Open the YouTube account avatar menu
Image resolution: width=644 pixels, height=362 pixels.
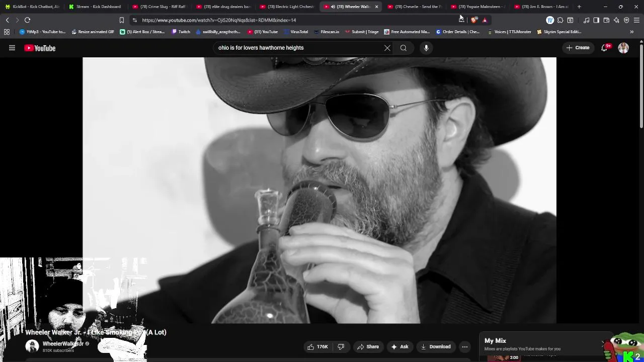pos(623,48)
